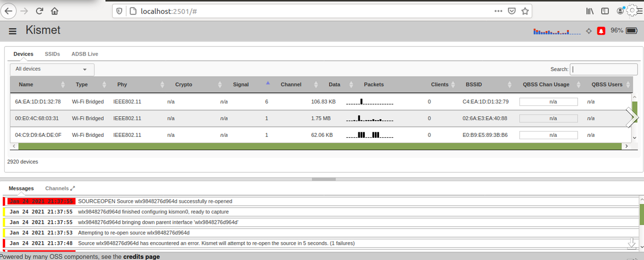Bookmark this page with the star
The height and width of the screenshot is (260, 644).
click(525, 11)
